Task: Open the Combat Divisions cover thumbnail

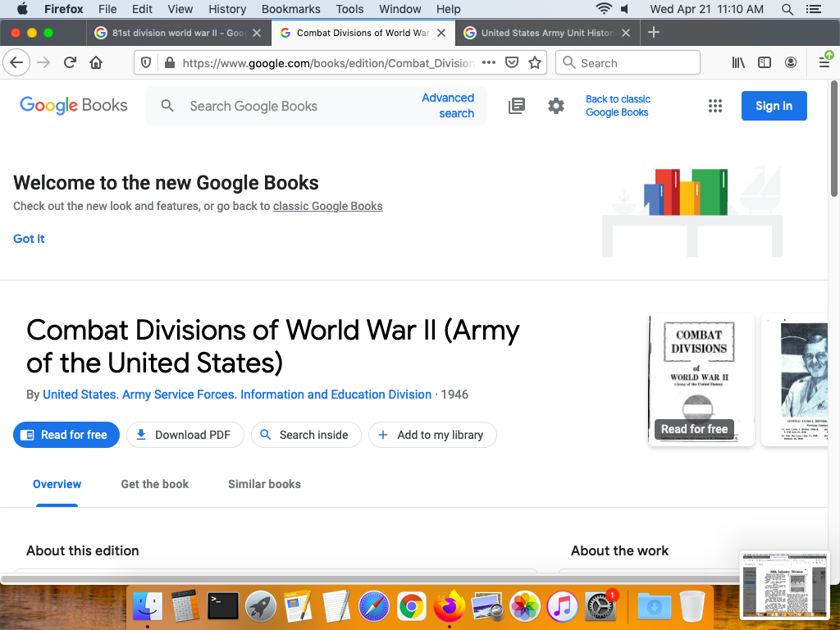Action: click(701, 380)
